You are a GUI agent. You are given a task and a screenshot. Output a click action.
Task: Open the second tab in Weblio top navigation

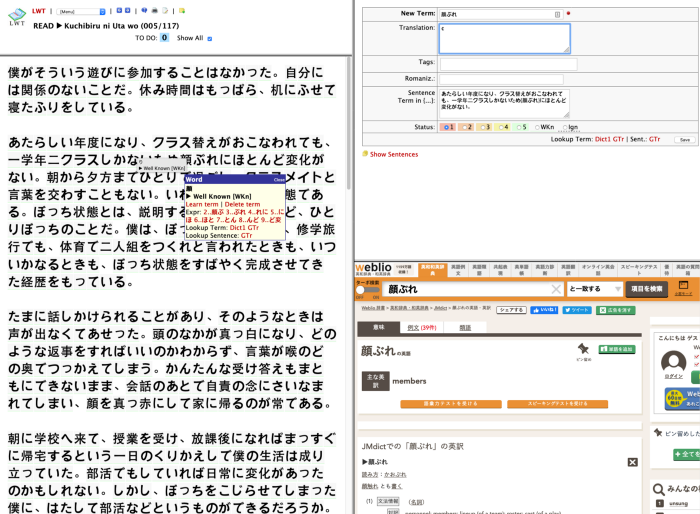pyautogui.click(x=458, y=270)
